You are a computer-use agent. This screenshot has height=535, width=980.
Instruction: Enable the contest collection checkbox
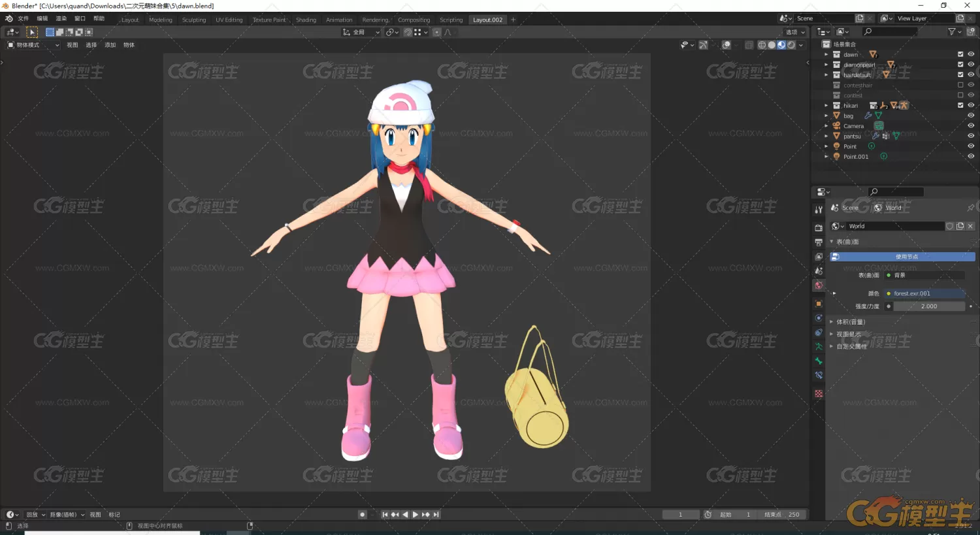tap(960, 95)
